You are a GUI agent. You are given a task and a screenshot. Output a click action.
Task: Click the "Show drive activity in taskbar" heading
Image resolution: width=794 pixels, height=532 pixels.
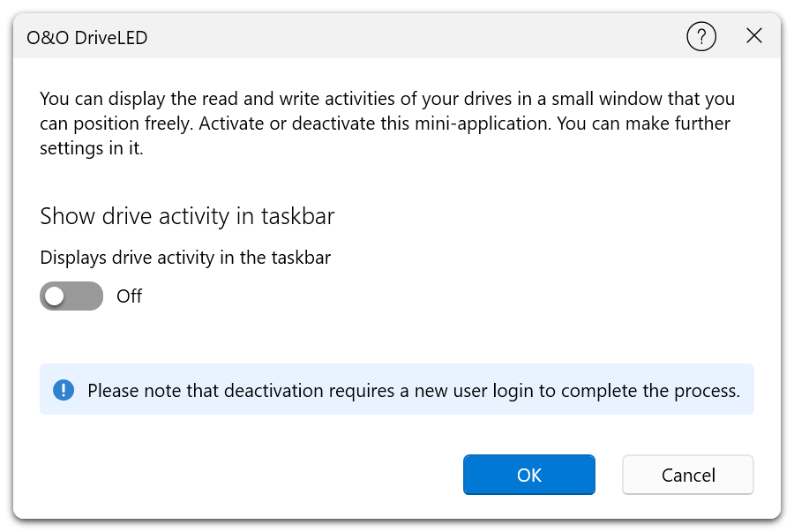tap(187, 216)
